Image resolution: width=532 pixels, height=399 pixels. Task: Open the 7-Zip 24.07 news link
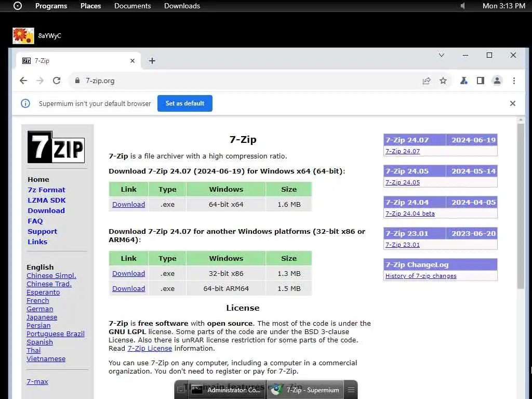[x=403, y=151]
